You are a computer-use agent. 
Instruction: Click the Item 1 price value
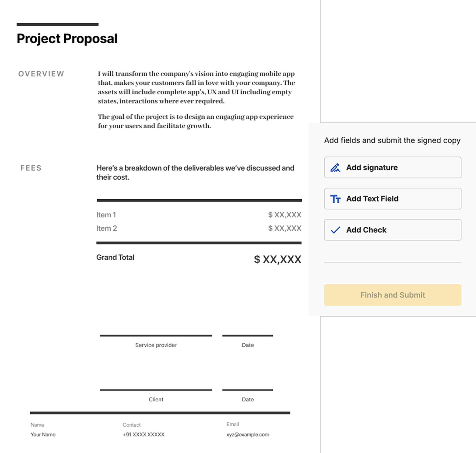[x=285, y=215]
